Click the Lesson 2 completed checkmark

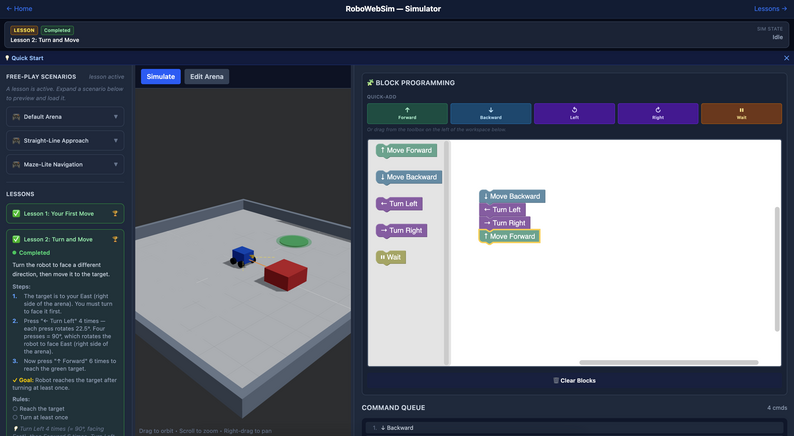[x=16, y=239]
